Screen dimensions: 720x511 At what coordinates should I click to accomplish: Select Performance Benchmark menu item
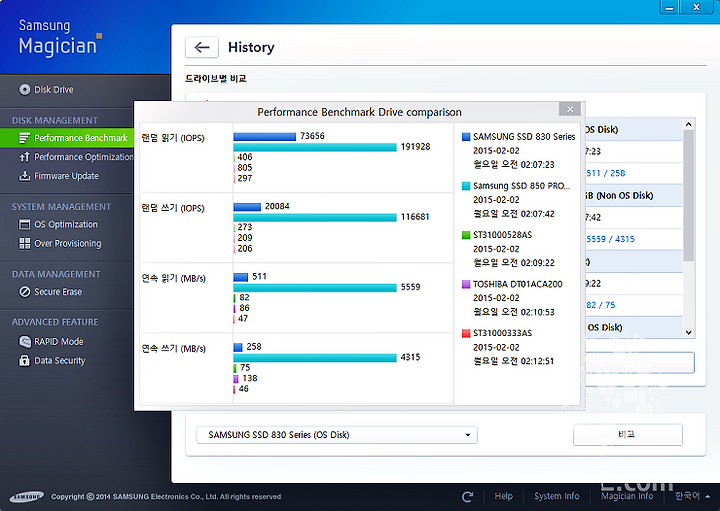(67, 138)
